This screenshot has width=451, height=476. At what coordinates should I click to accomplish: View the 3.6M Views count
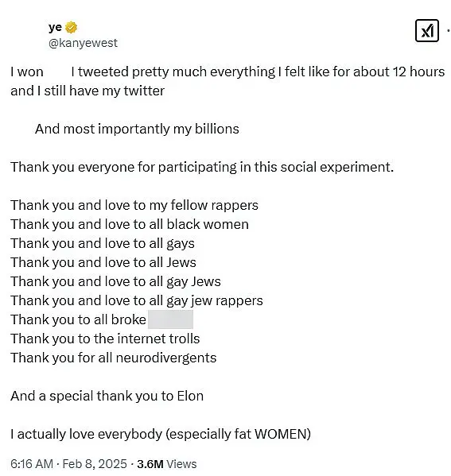pos(167,464)
